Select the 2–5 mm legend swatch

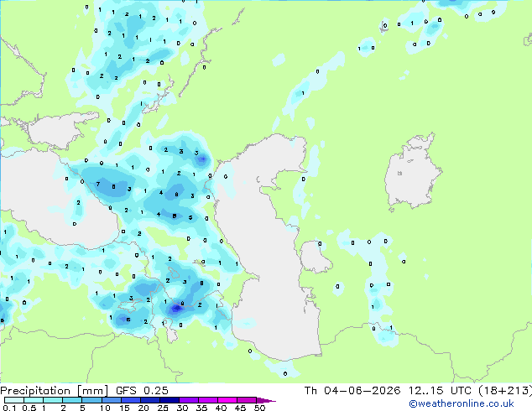click(72, 400)
